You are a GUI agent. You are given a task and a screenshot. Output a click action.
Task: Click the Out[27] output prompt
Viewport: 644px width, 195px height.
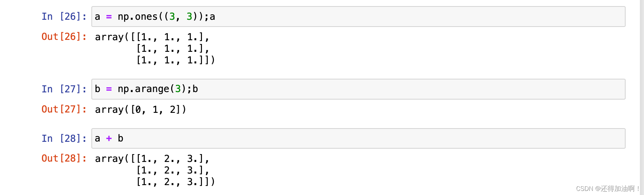click(x=64, y=109)
